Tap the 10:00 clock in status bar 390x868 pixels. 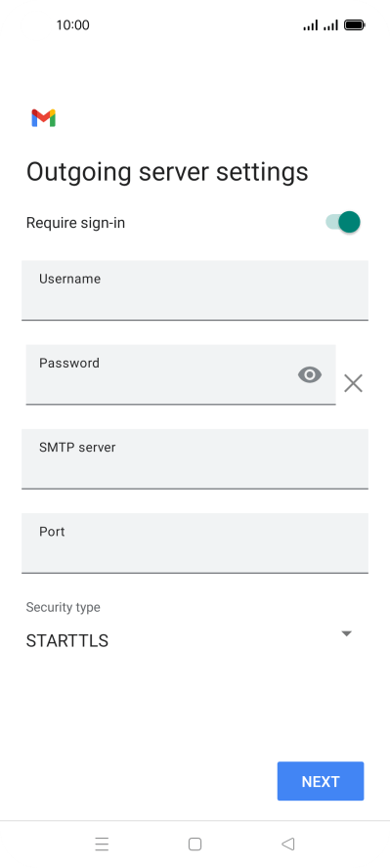click(72, 24)
